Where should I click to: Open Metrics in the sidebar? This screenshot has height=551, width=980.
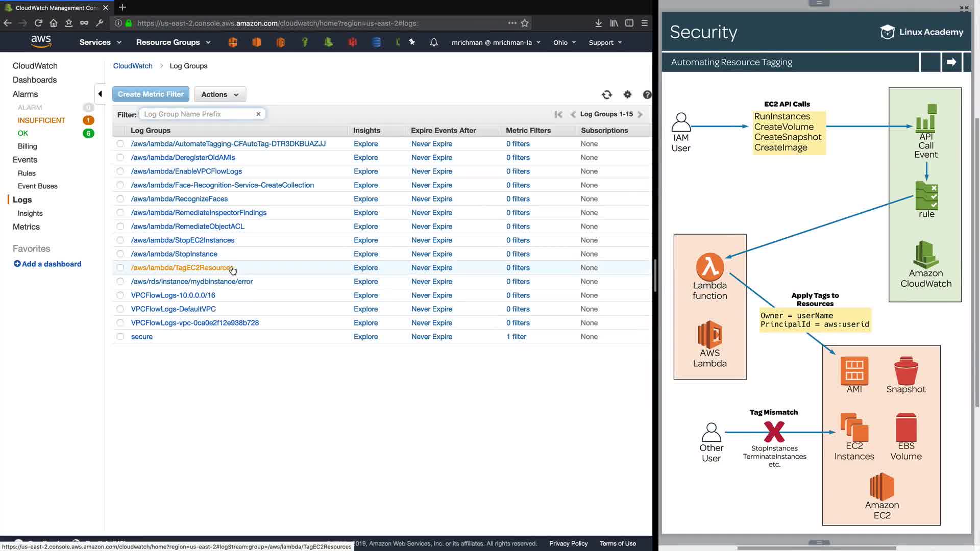tap(26, 227)
